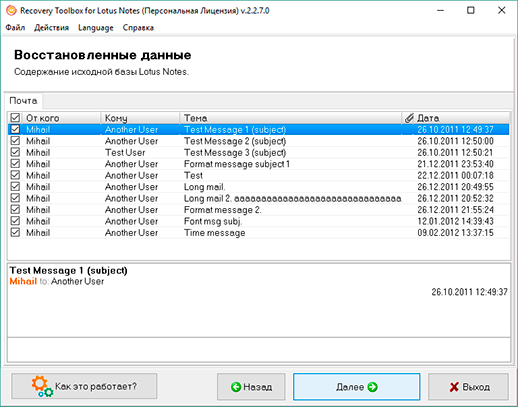Uncheck the Test Message 2 (subject) row
Viewport: 518px width, 407px height.
(15, 141)
